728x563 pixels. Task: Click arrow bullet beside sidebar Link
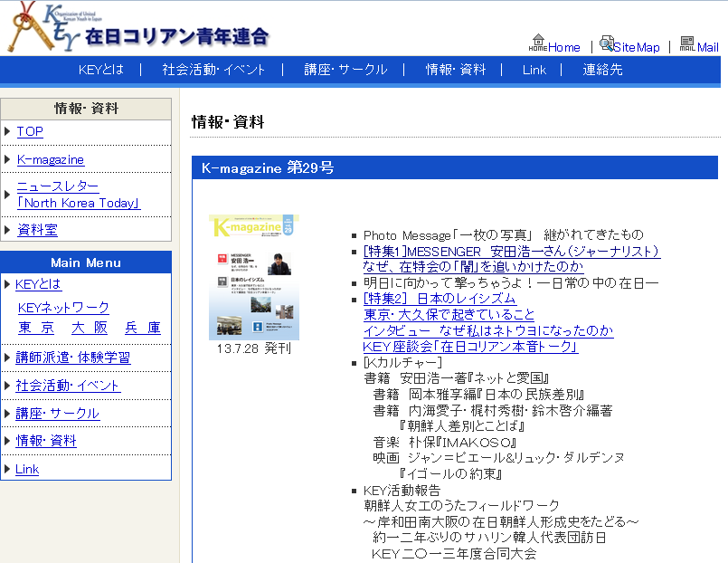(7, 469)
